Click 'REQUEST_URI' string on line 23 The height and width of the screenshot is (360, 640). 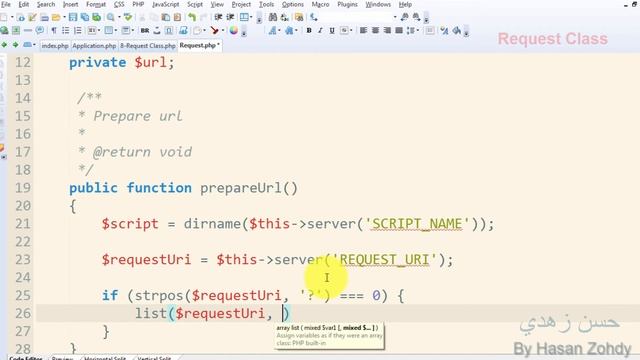(x=384, y=260)
